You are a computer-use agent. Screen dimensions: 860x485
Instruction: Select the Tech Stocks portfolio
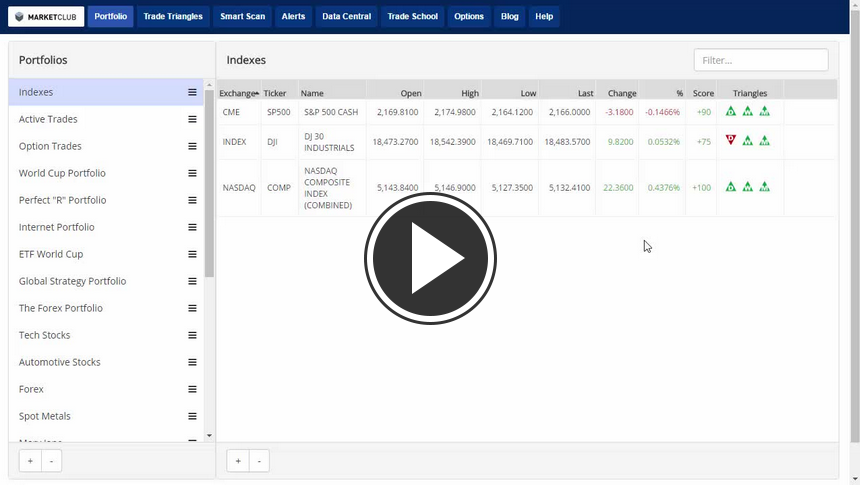point(106,335)
